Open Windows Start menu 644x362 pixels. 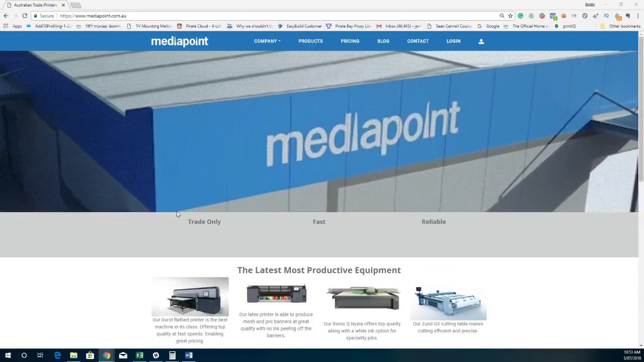(x=8, y=355)
